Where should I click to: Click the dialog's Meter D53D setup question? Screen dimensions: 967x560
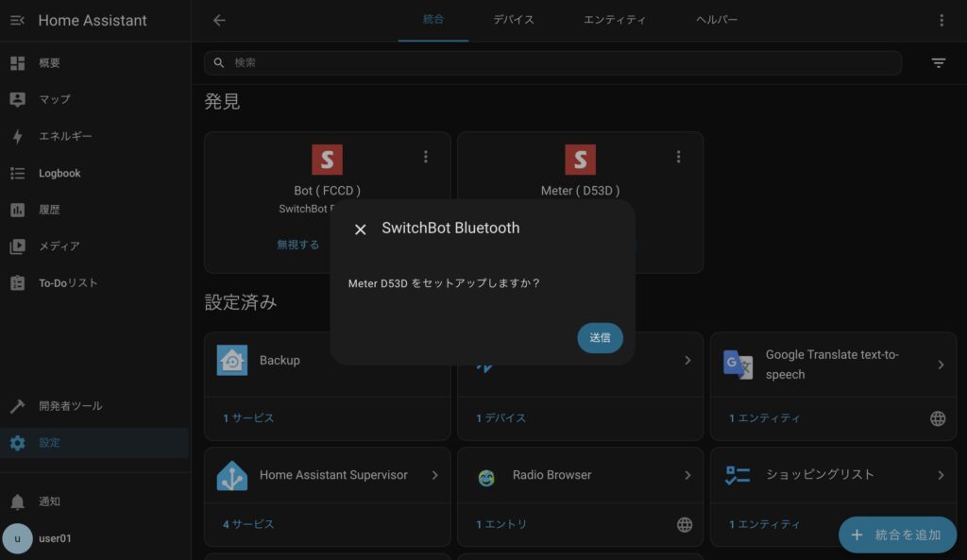point(444,283)
